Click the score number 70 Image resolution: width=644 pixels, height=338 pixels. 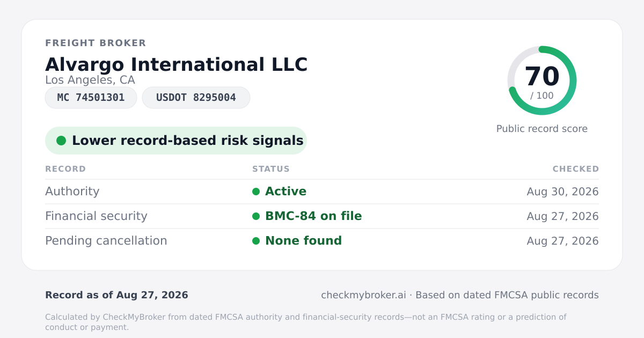542,76
